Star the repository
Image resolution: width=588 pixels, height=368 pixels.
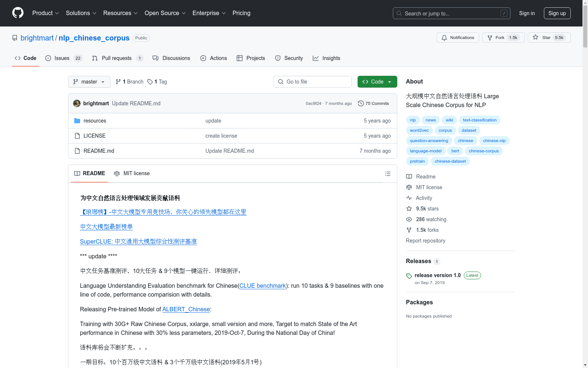click(549, 38)
